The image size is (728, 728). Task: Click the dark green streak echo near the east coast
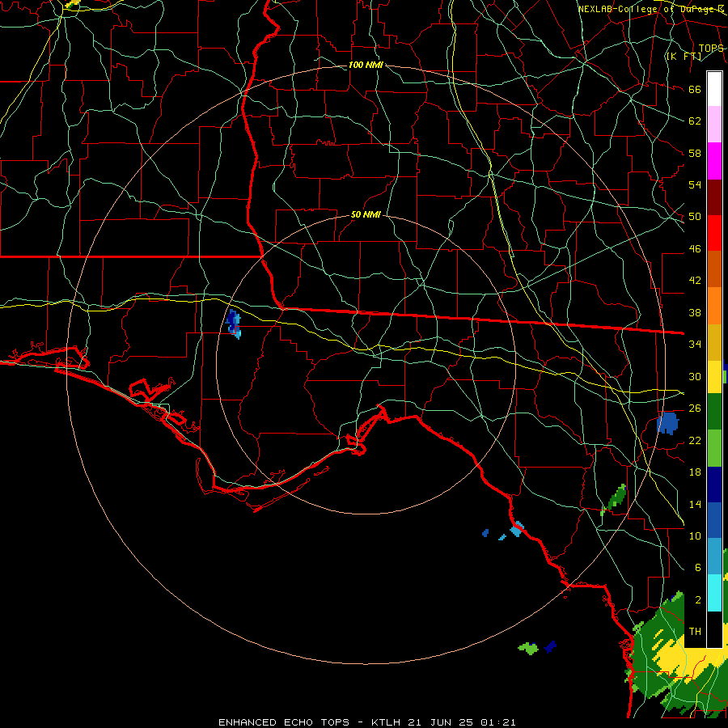617,497
